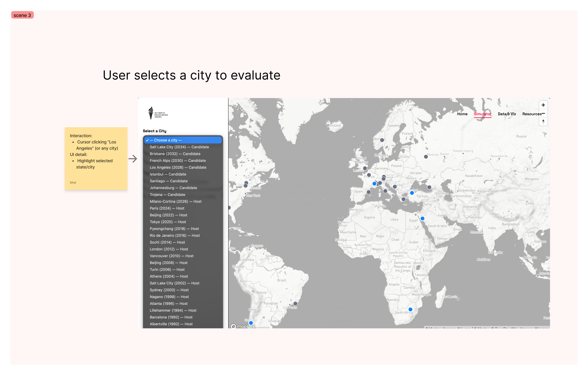
Task: Click the blue map marker at Santiago
Action: 251,323
